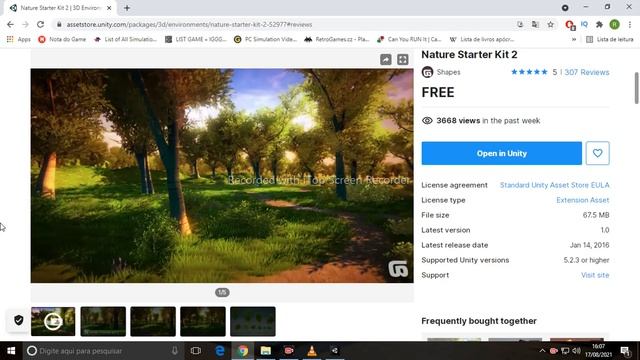This screenshot has width=640, height=360.
Task: Click the shield privacy badge at bottom left
Action: click(18, 320)
